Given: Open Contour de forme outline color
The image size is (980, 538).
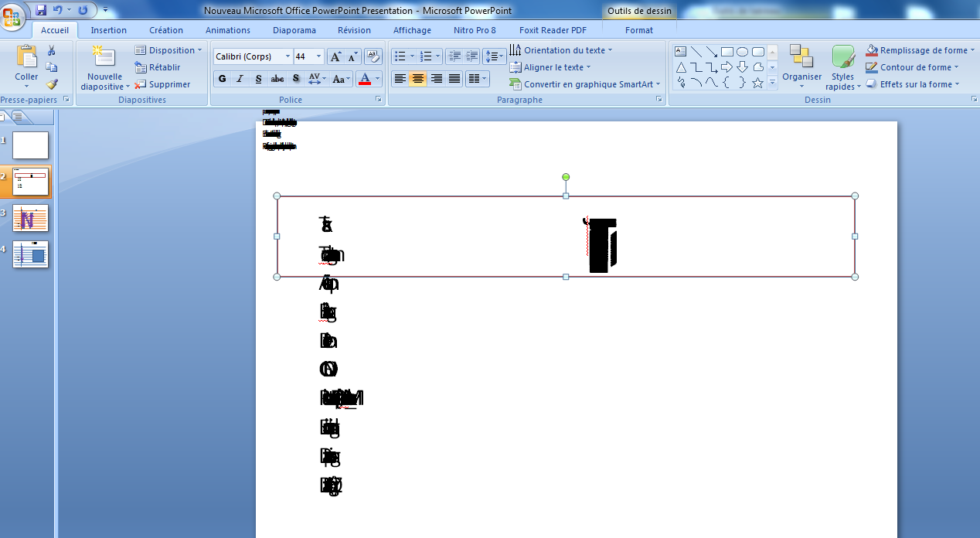Looking at the screenshot, I should point(912,67).
